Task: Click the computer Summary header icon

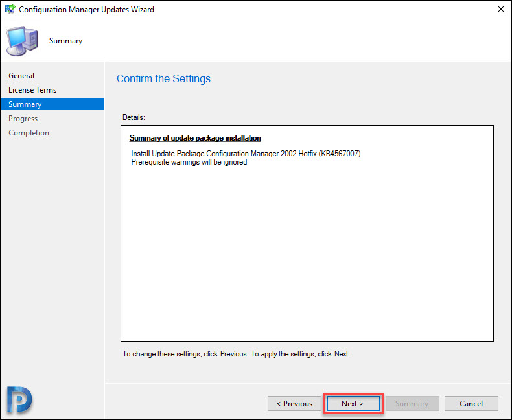Action: tap(22, 41)
